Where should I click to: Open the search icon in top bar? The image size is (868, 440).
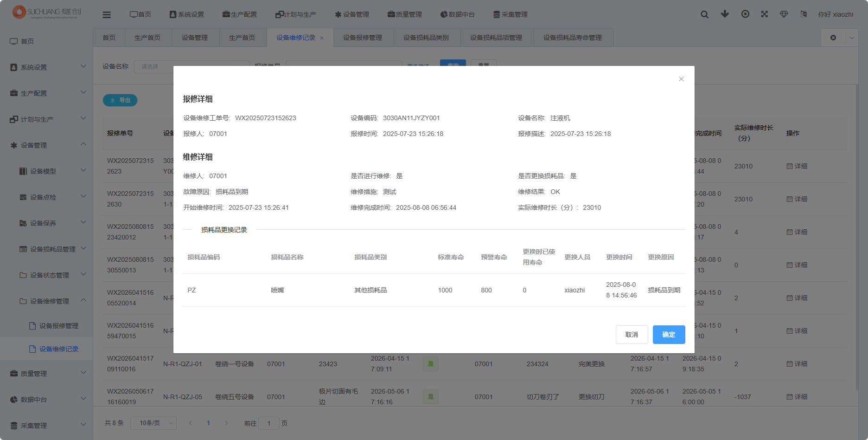704,14
